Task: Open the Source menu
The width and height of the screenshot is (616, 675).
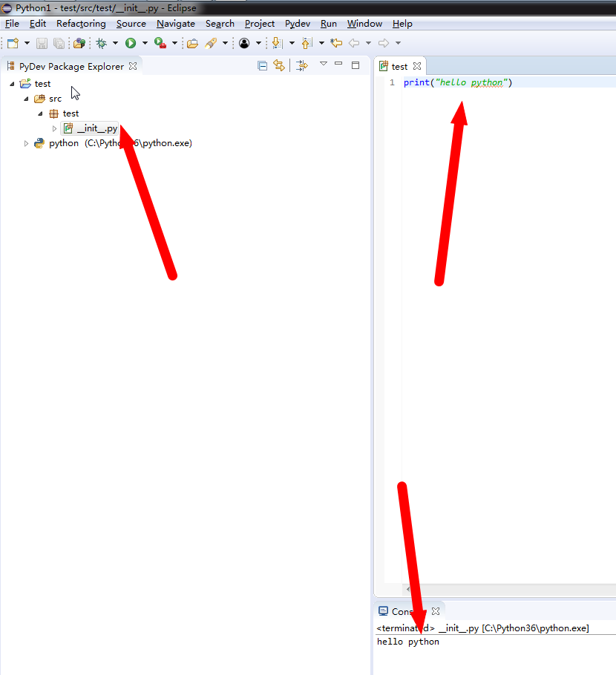Action: [x=131, y=24]
